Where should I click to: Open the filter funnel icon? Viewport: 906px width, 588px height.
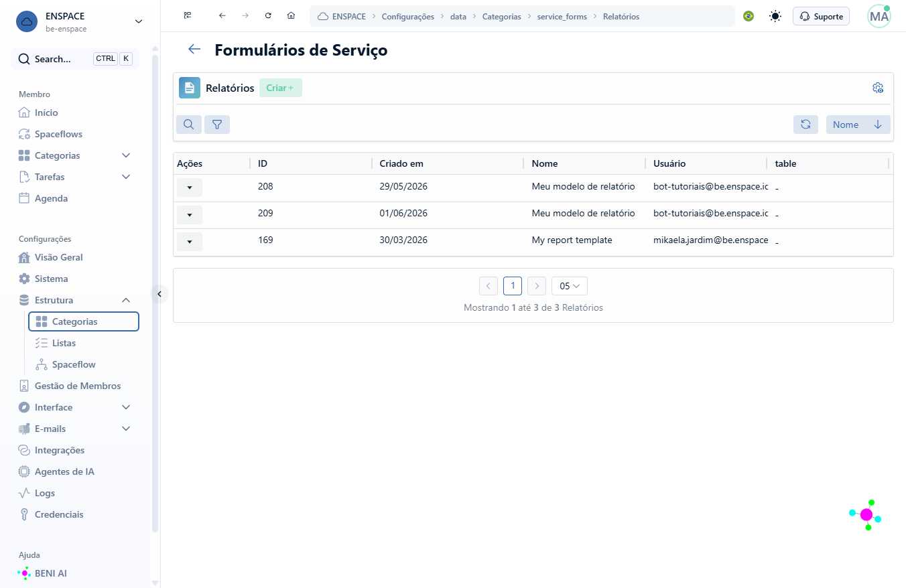pyautogui.click(x=217, y=125)
